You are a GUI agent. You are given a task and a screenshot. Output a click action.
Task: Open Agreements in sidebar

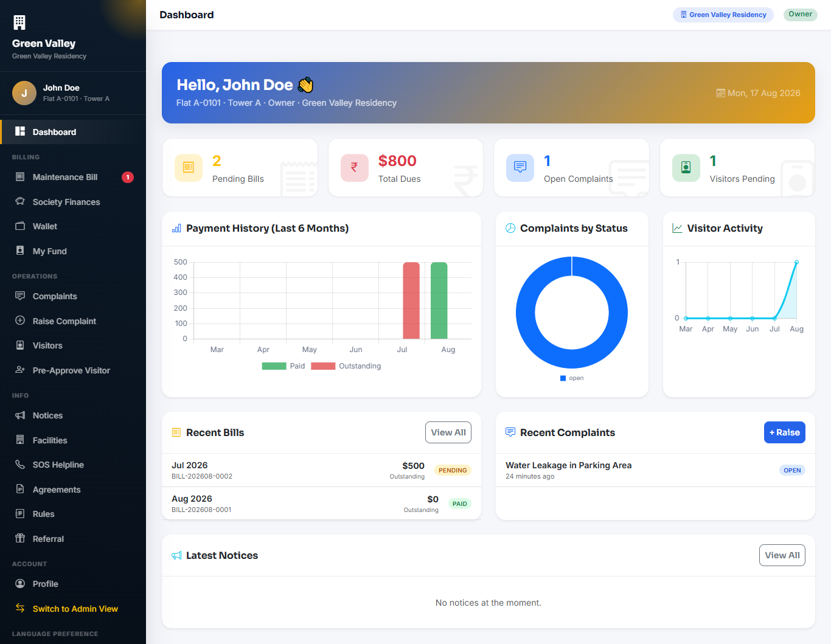click(73, 490)
